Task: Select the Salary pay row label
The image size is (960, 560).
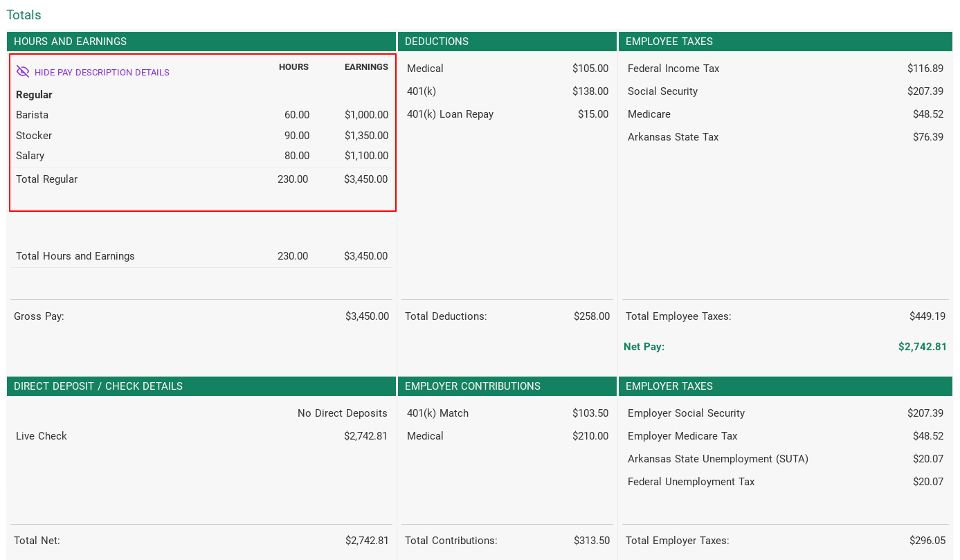Action: pyautogui.click(x=30, y=156)
